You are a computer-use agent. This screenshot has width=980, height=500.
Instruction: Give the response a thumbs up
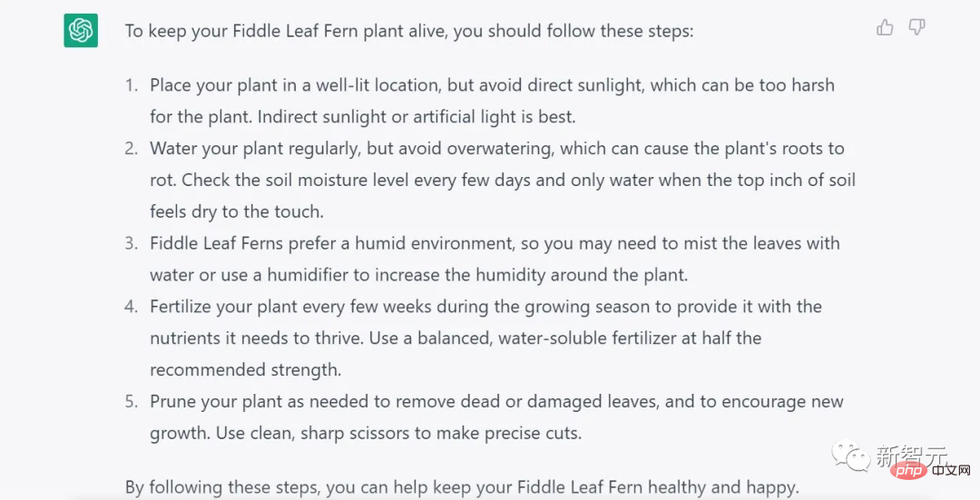(885, 28)
